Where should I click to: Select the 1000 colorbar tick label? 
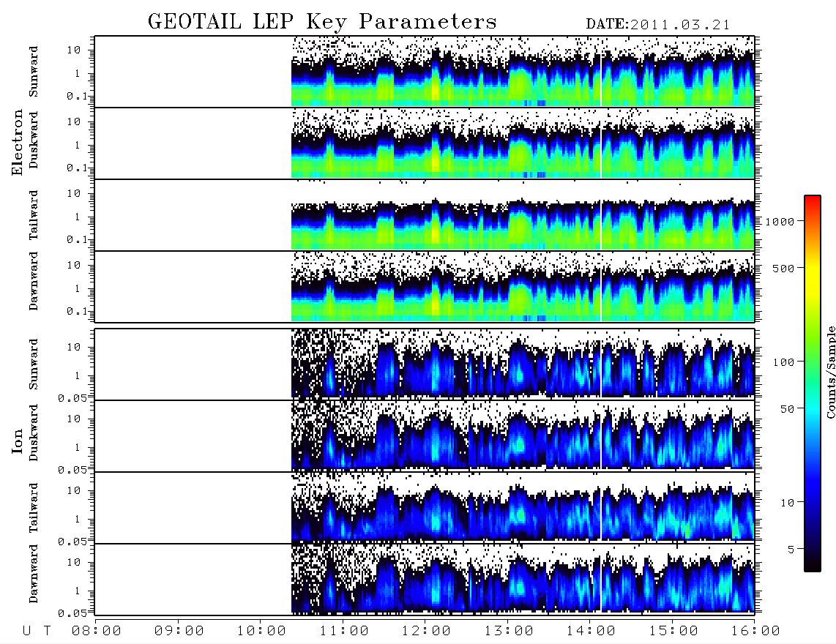point(780,221)
